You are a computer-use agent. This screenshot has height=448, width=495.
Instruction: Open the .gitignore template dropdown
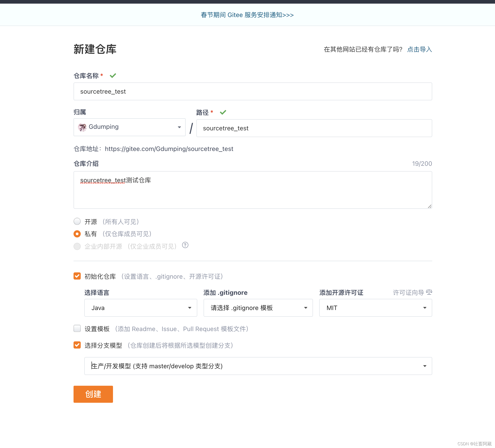pos(258,308)
